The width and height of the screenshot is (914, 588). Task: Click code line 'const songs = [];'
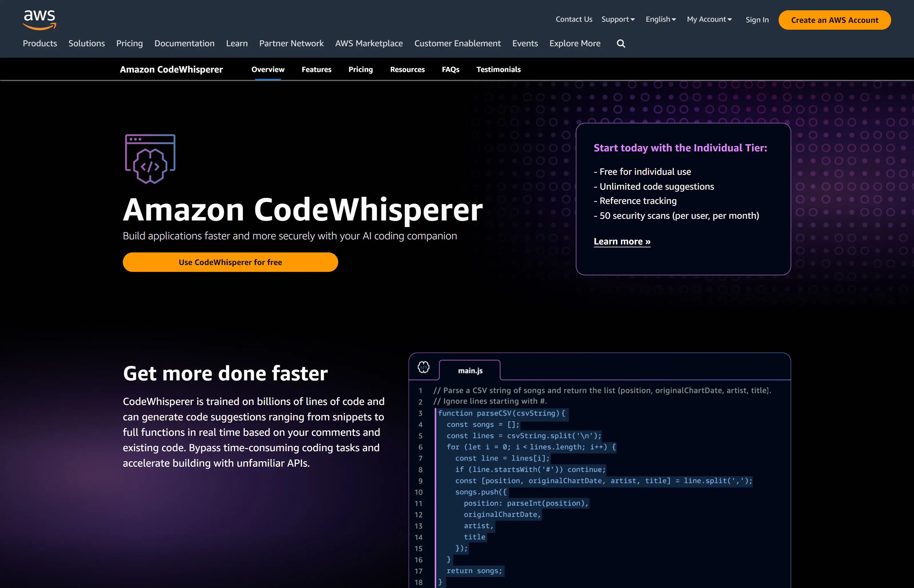(483, 425)
